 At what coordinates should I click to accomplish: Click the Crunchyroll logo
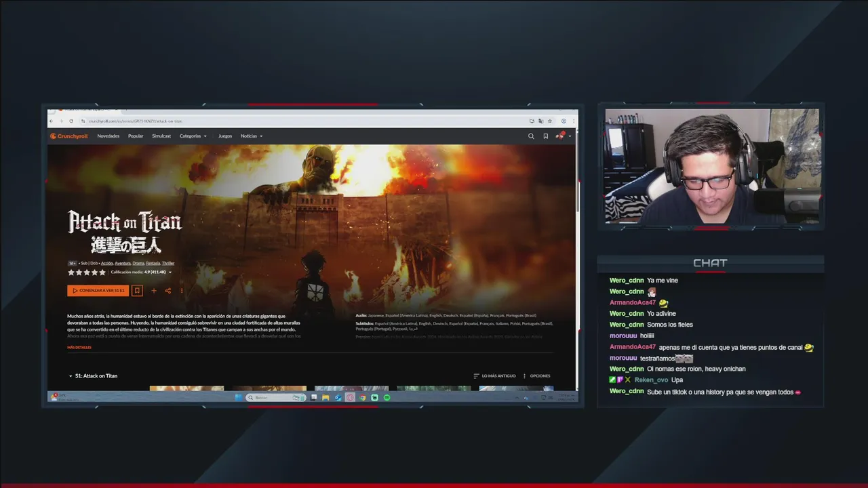tap(69, 136)
